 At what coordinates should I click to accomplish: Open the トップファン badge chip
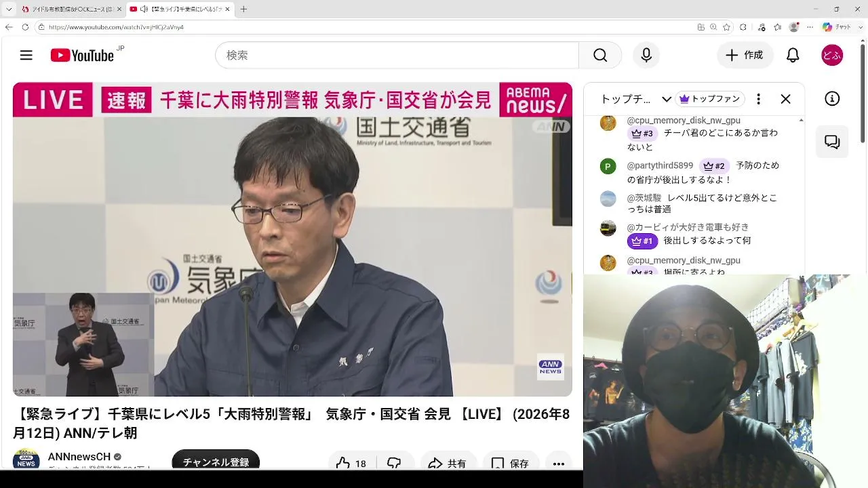click(x=710, y=99)
